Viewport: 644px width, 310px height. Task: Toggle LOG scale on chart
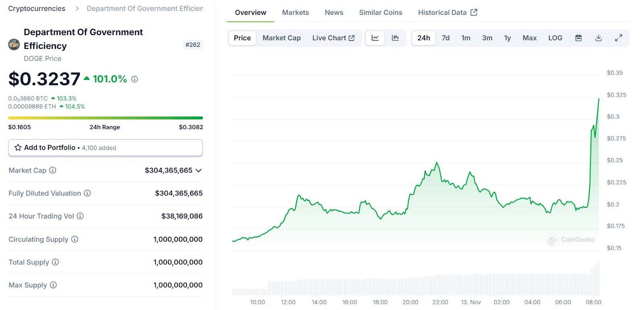pos(555,38)
